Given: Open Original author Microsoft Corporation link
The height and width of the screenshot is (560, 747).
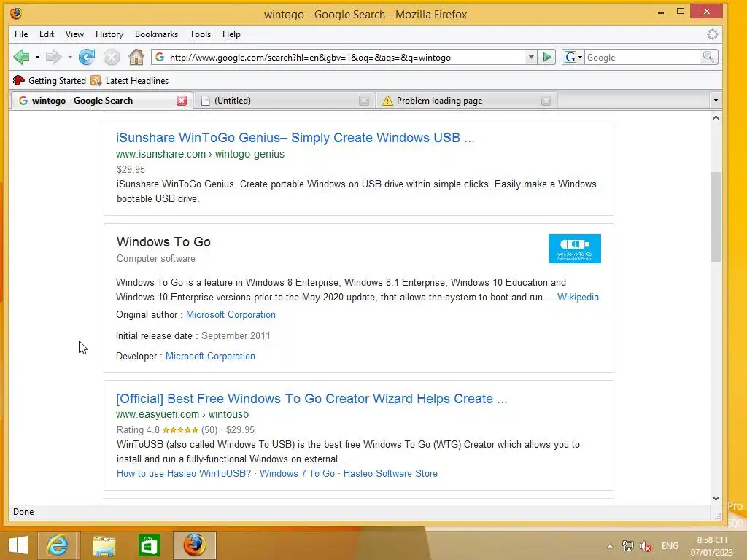Looking at the screenshot, I should (x=231, y=315).
